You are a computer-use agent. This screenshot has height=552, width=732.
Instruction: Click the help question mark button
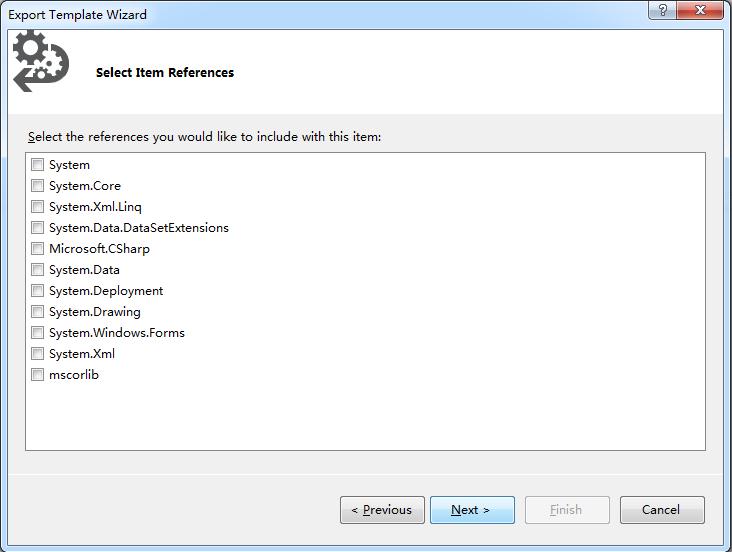(662, 10)
